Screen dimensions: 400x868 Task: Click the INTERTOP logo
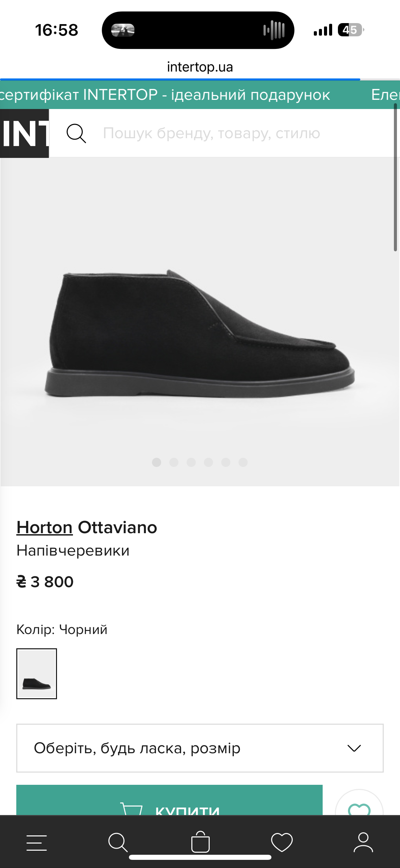(x=24, y=133)
